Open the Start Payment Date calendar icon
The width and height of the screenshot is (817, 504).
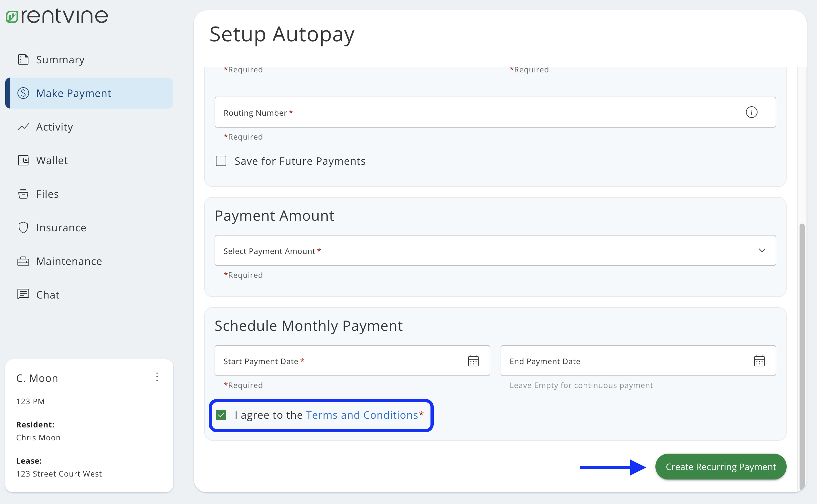tap(473, 361)
